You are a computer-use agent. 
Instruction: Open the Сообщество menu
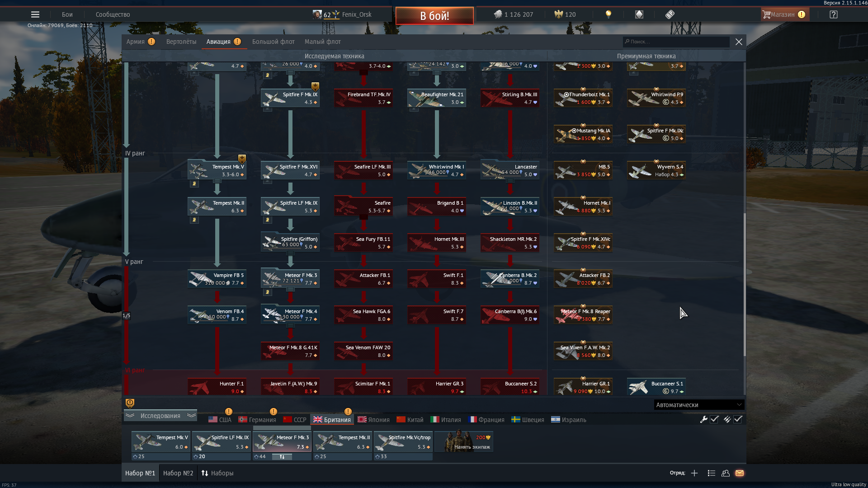point(113,14)
